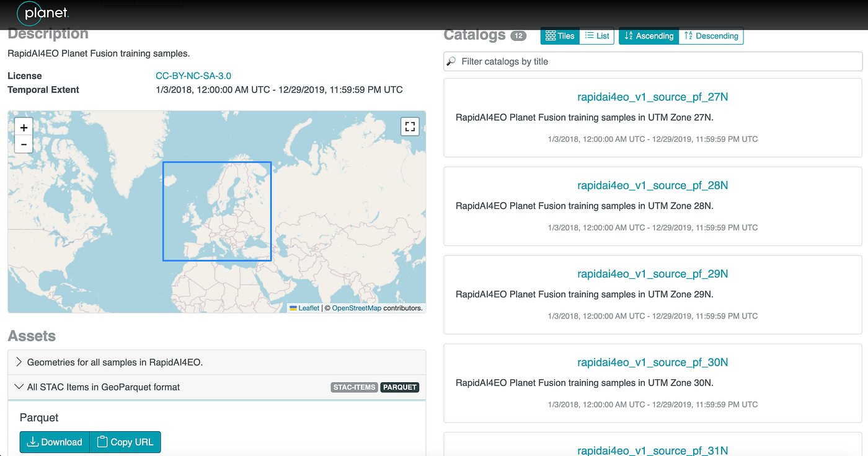
Task: Open rapidai4eo_v1_source_pf_30N catalog
Action: pyautogui.click(x=653, y=362)
